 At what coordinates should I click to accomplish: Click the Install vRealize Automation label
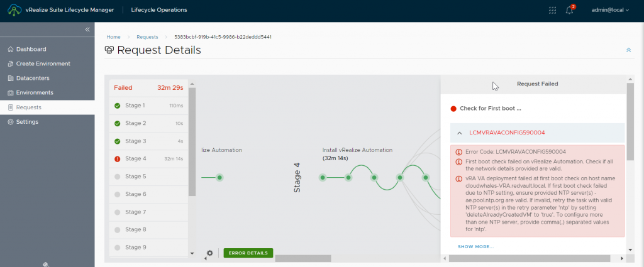(357, 150)
